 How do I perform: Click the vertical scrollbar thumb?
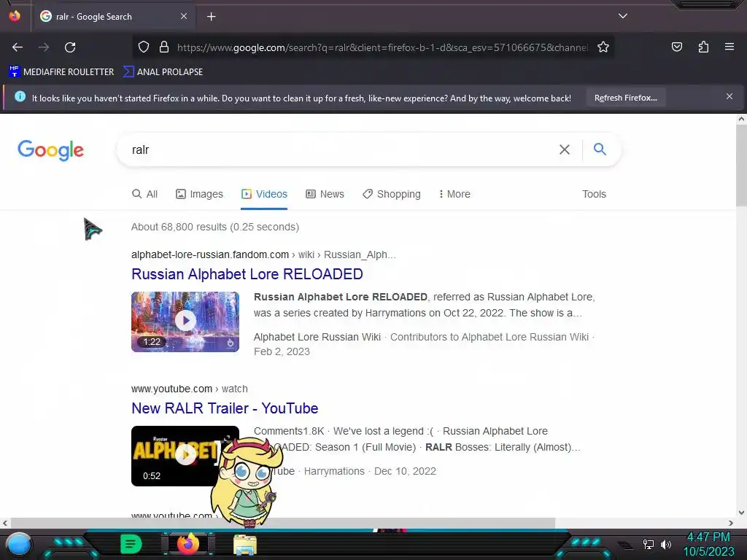[x=741, y=164]
